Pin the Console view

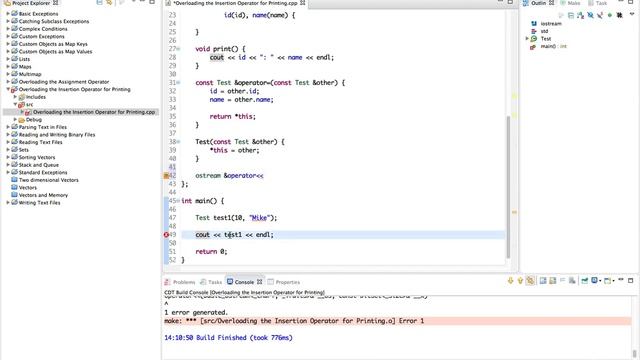[584, 281]
